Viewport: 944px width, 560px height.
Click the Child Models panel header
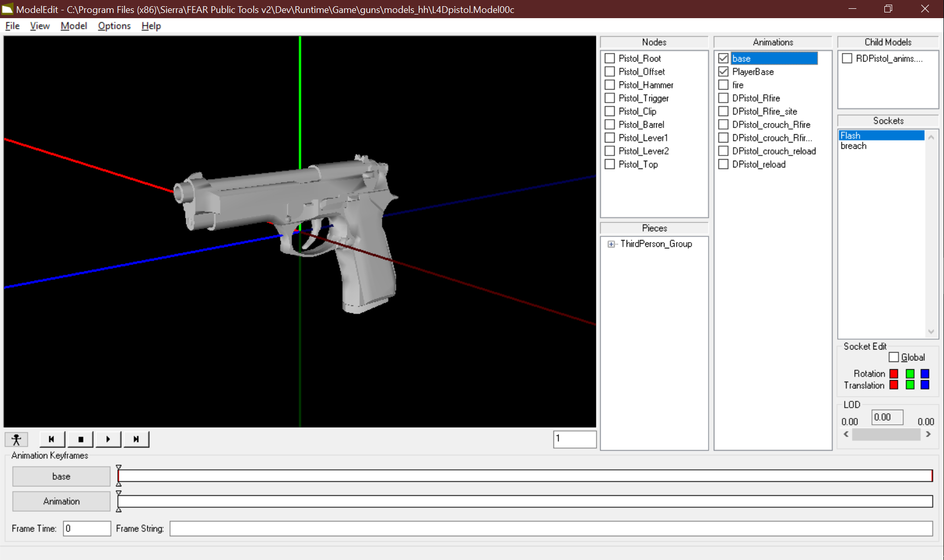(888, 42)
